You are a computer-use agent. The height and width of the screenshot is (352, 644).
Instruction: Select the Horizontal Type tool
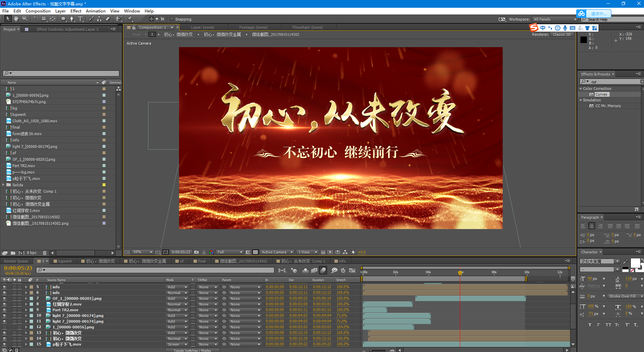(80, 19)
